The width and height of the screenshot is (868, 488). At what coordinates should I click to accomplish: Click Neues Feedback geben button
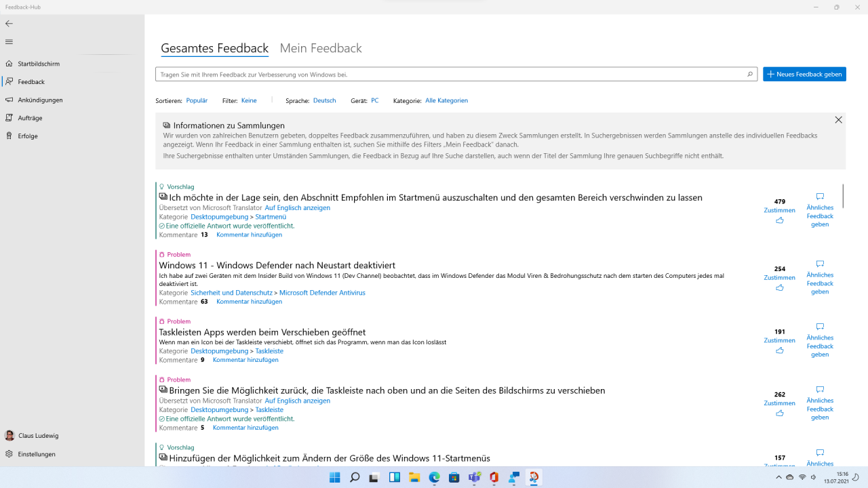[804, 75]
